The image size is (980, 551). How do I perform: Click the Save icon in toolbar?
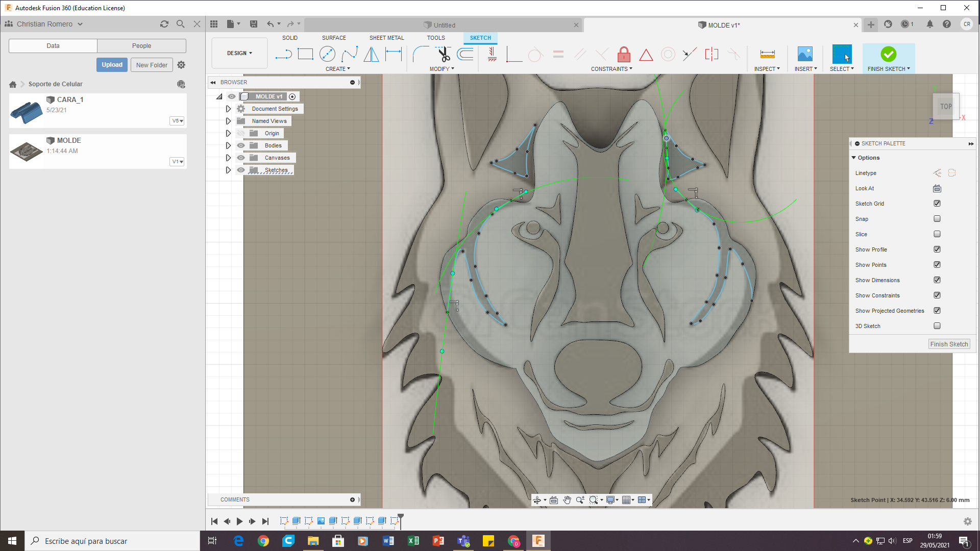(x=254, y=24)
